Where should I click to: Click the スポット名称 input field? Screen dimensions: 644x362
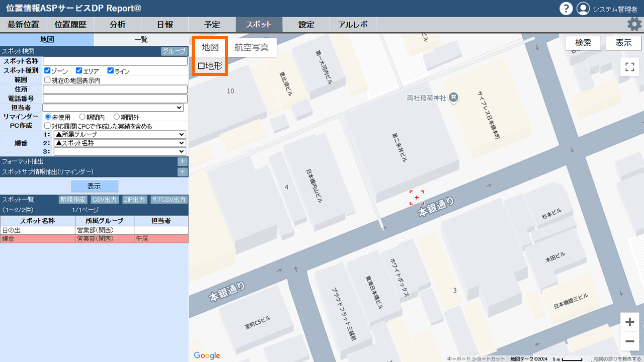click(x=115, y=61)
